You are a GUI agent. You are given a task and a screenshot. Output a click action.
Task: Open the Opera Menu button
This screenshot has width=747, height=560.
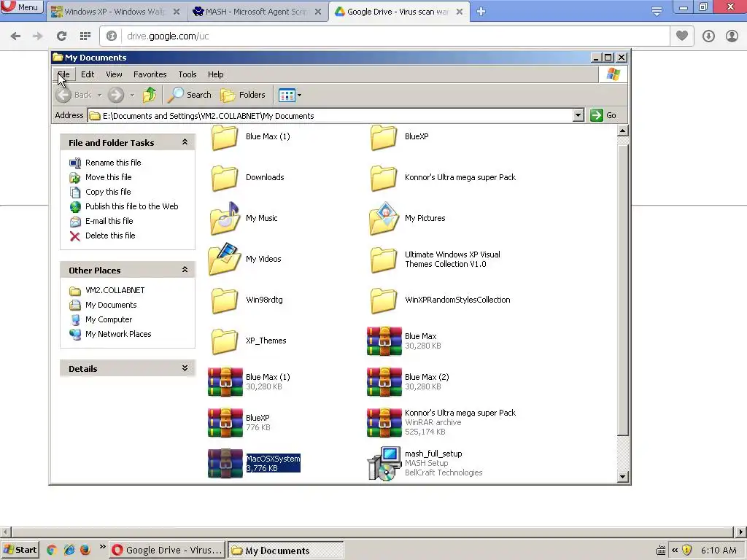(x=21, y=7)
